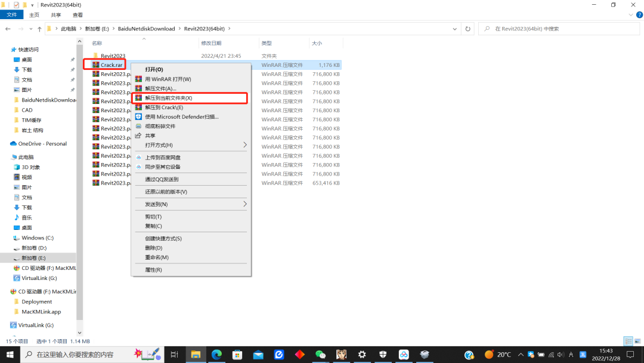
Task: Open Windows Security shield on taskbar
Action: coord(383,355)
